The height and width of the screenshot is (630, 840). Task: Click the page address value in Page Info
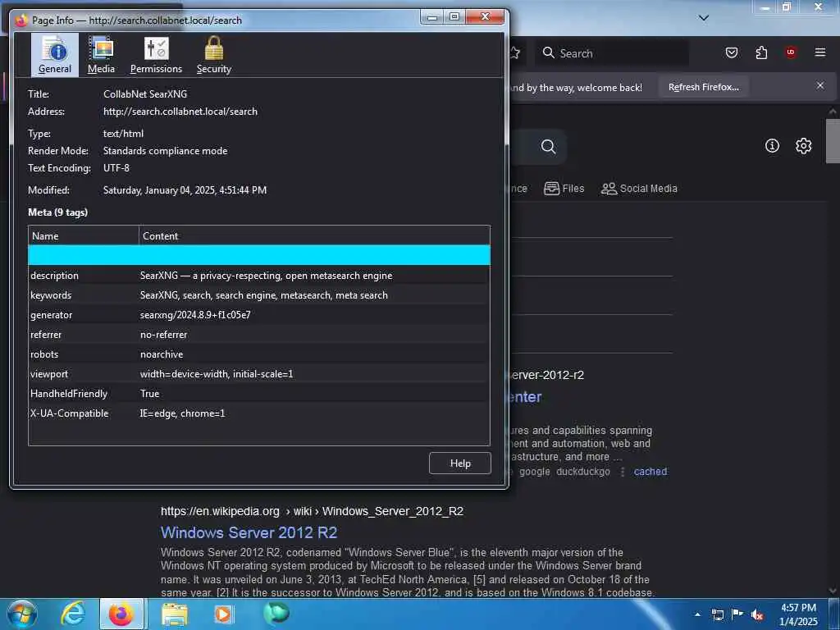coord(180,112)
